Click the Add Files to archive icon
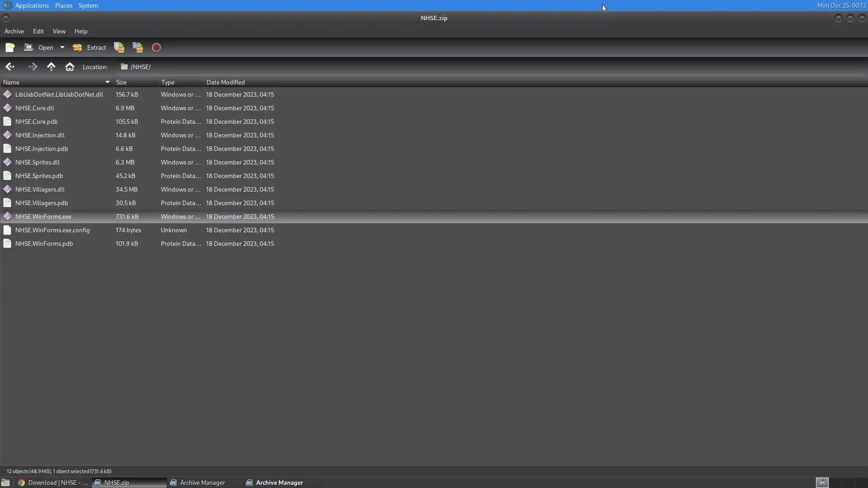This screenshot has height=488, width=868. pos(119,47)
